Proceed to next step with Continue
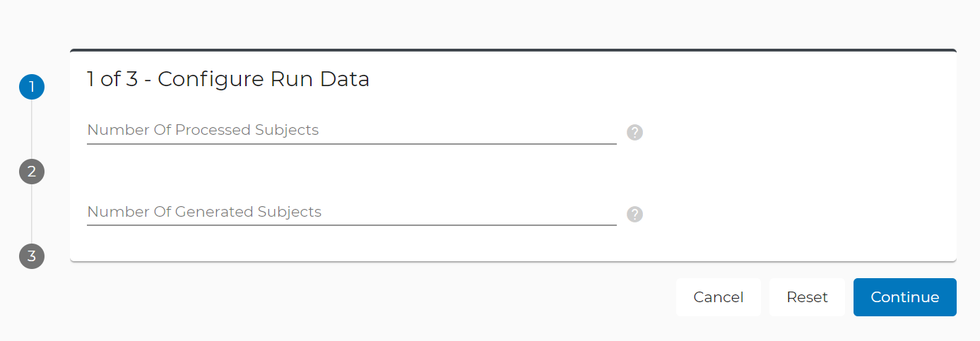The image size is (980, 341). pos(905,297)
